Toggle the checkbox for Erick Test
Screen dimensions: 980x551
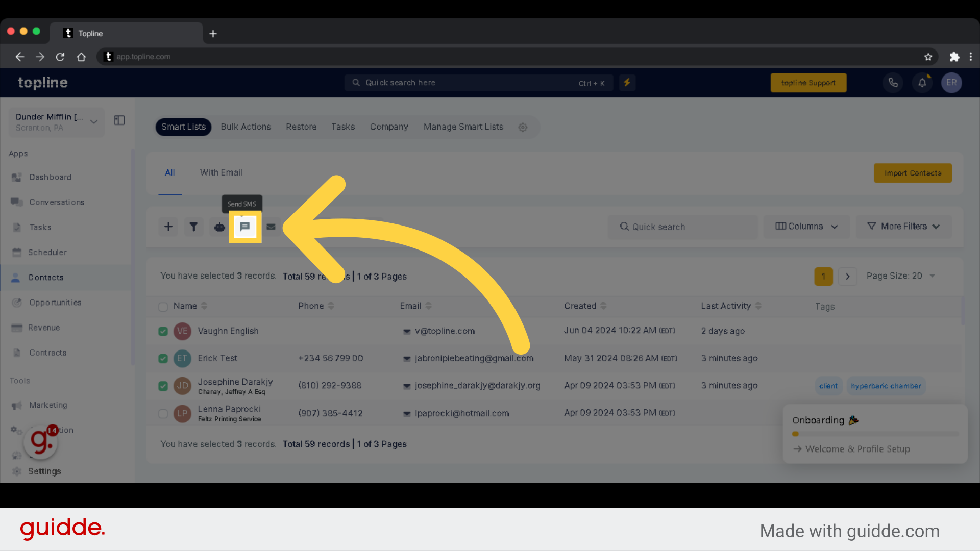tap(162, 357)
